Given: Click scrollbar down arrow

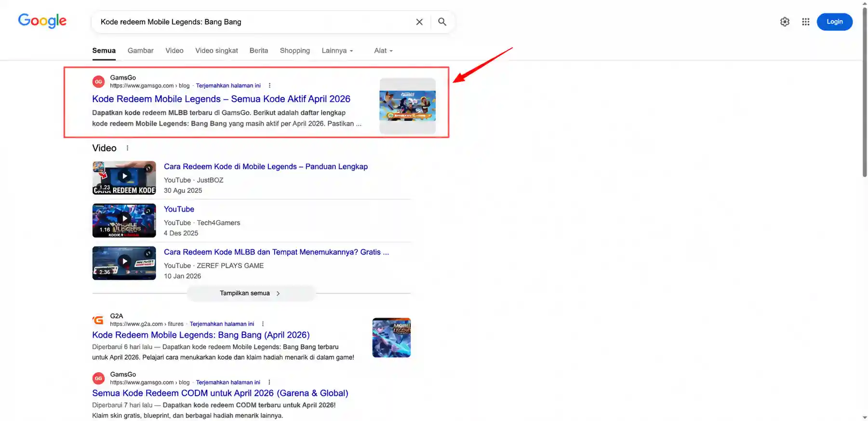Looking at the screenshot, I should click(x=865, y=418).
